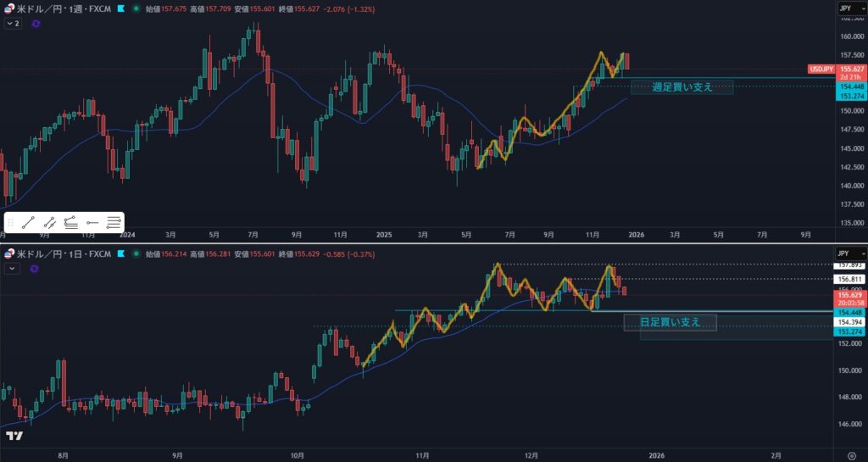Open chart settings gear at bottom right
The image size is (868, 462).
851,455
